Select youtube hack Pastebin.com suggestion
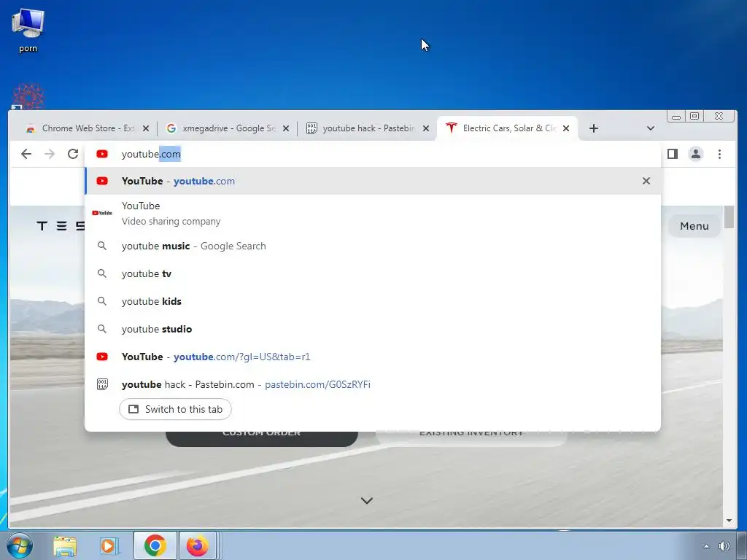This screenshot has width=747, height=560. pos(373,384)
